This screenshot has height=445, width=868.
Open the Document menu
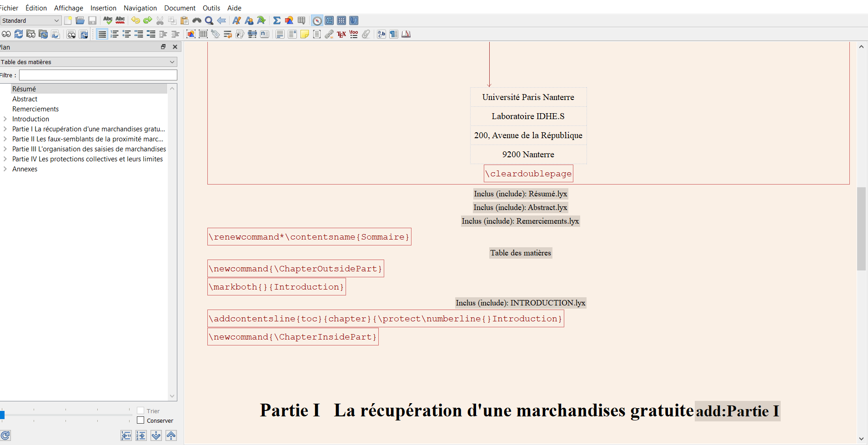point(180,8)
